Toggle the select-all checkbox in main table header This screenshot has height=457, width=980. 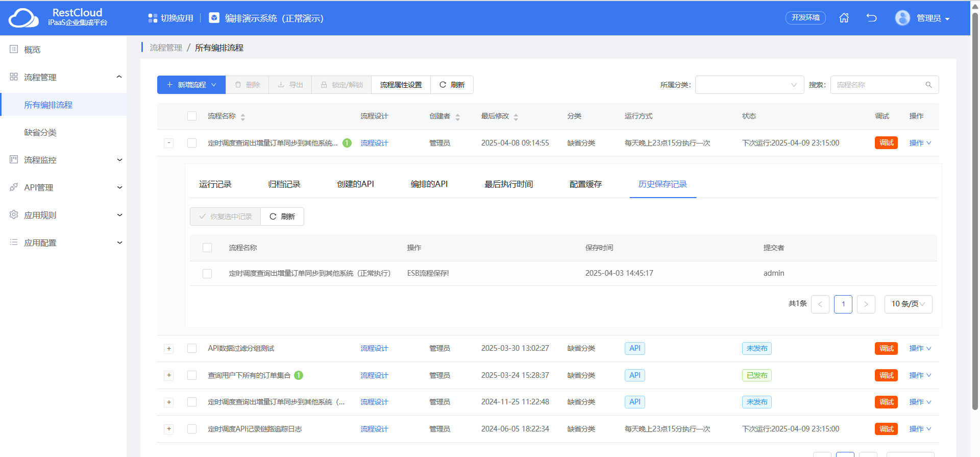(192, 116)
